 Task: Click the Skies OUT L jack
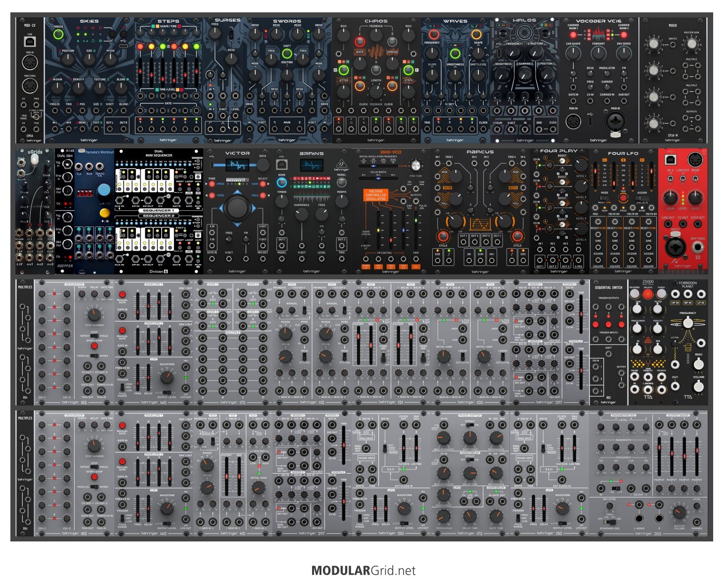[x=109, y=129]
